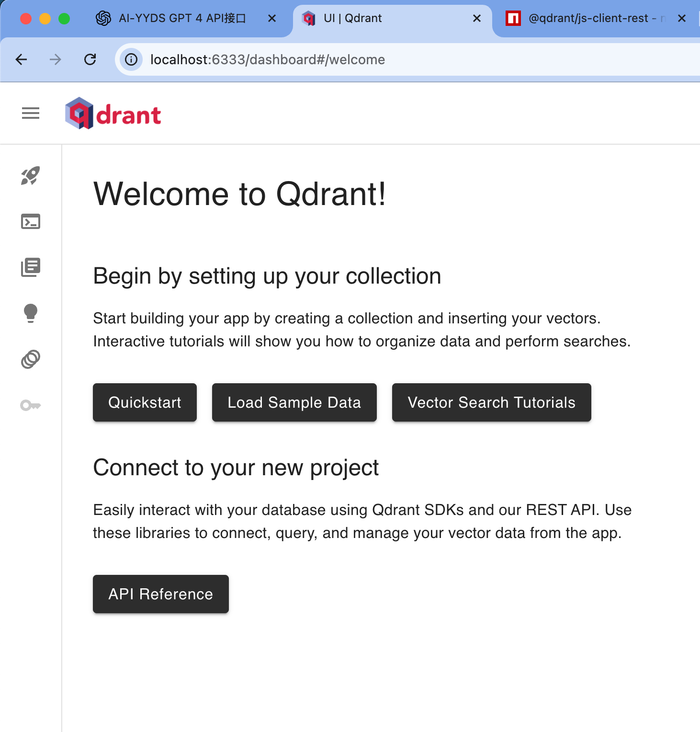The width and height of the screenshot is (700, 732).
Task: Reload the dashboard page
Action: 90,59
